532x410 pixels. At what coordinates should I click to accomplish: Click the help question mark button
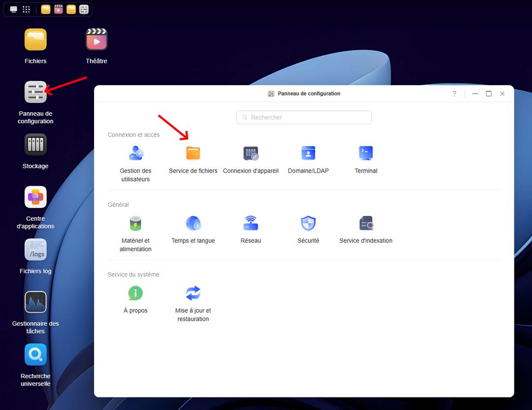pyautogui.click(x=454, y=94)
